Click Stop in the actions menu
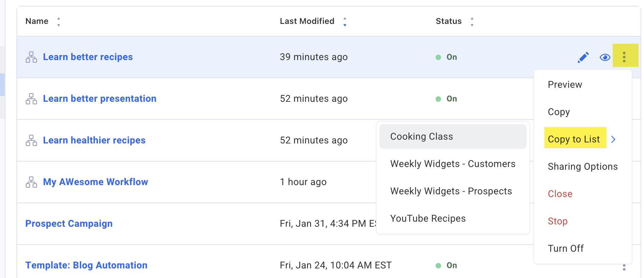Screen dimensions: 644x278 pos(557,221)
